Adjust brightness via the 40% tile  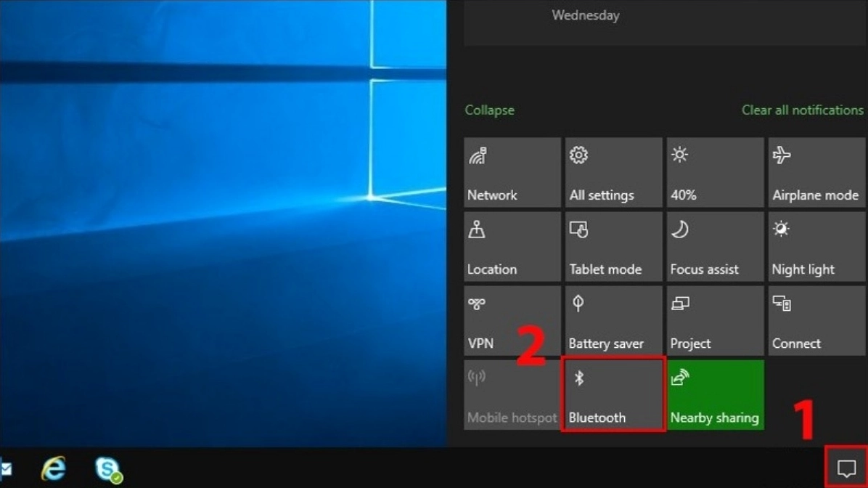[x=714, y=172]
